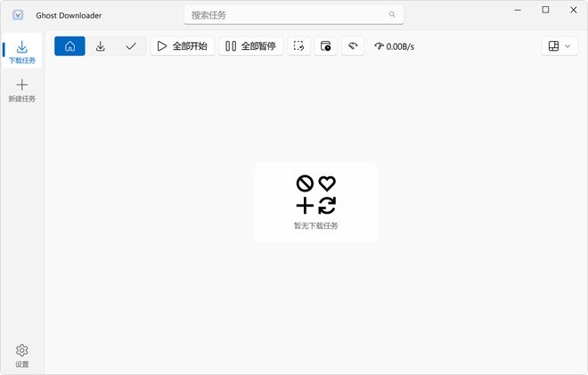Click the speed limit gauge button
Viewport: 588px width, 375px height.
pyautogui.click(x=353, y=46)
